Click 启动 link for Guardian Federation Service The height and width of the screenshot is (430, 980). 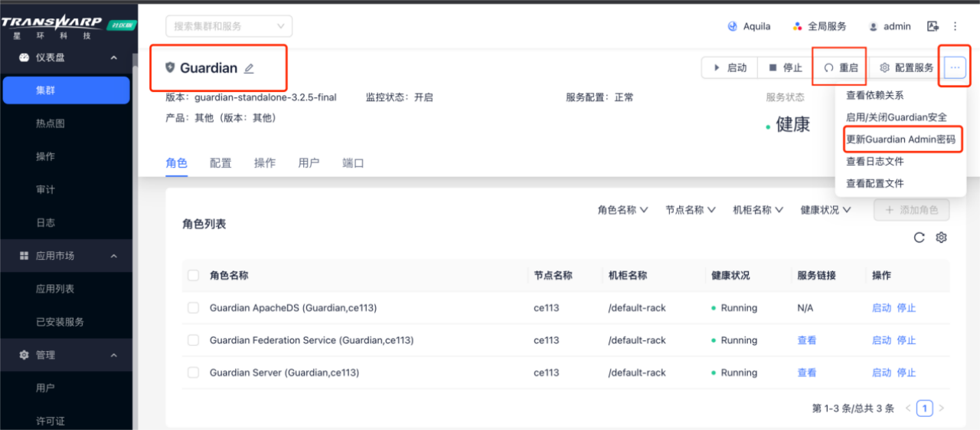882,340
